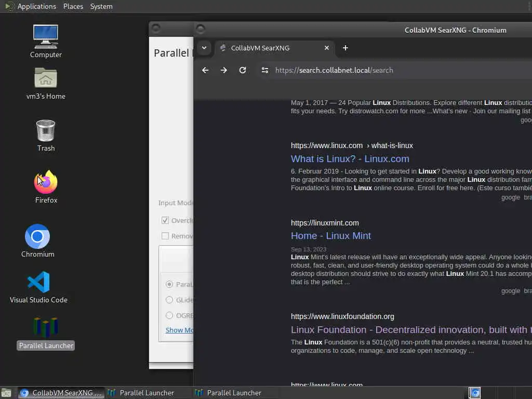Click the Applications menu logo icon
The height and width of the screenshot is (399, 532).
point(9,6)
